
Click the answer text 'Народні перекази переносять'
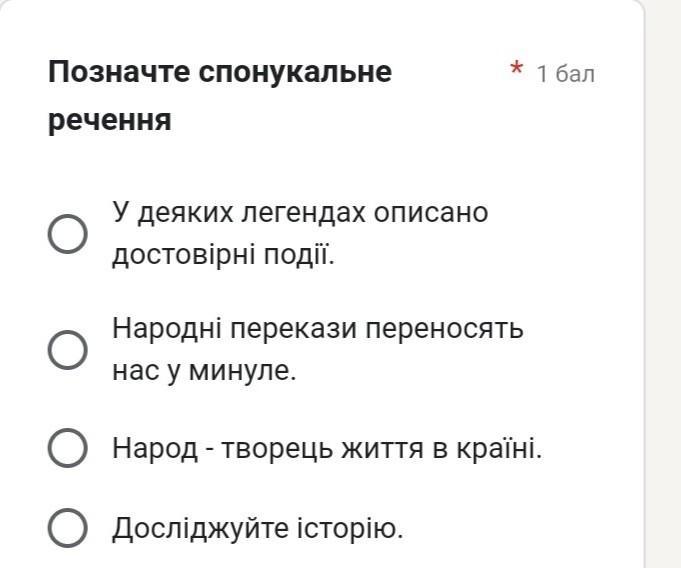pyautogui.click(x=317, y=329)
